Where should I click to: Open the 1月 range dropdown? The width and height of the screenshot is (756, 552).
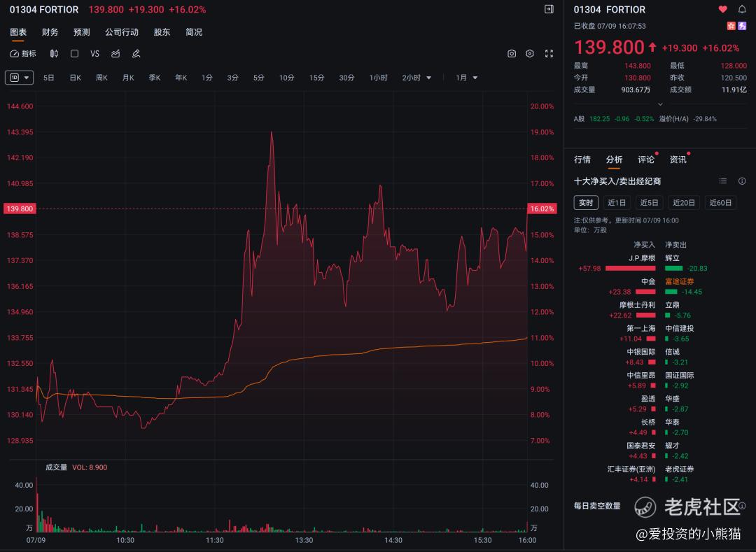466,78
